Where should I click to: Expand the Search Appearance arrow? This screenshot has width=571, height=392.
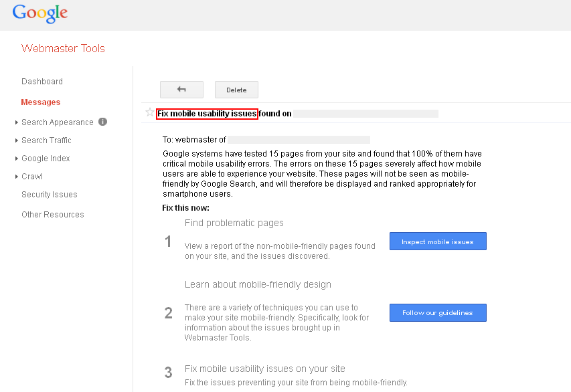(16, 122)
